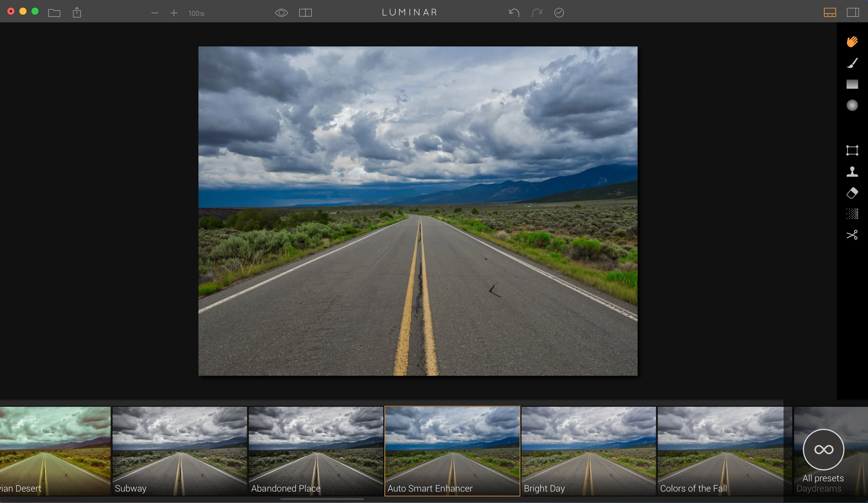
Task: Apply the Bright Day preset
Action: pos(589,451)
